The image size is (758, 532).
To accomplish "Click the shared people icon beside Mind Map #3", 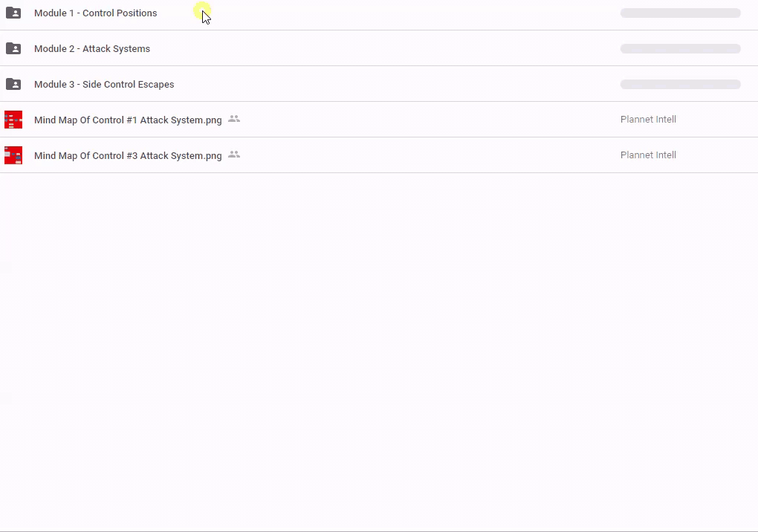I will pyautogui.click(x=234, y=155).
